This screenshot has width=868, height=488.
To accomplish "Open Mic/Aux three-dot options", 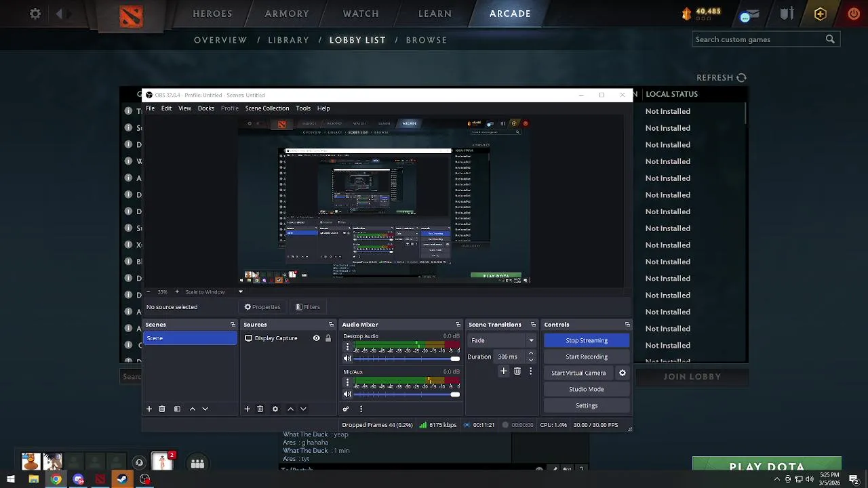I will point(348,383).
